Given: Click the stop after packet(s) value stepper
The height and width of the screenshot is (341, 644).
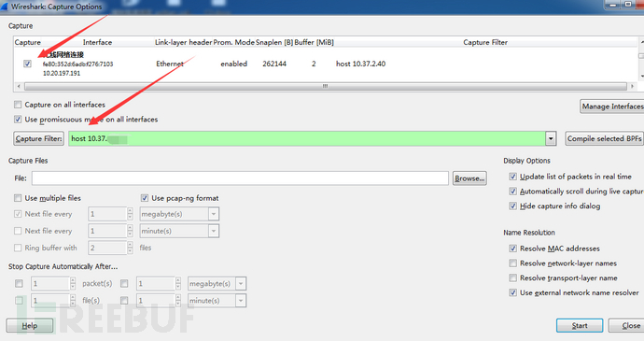Looking at the screenshot, I should 73,283.
